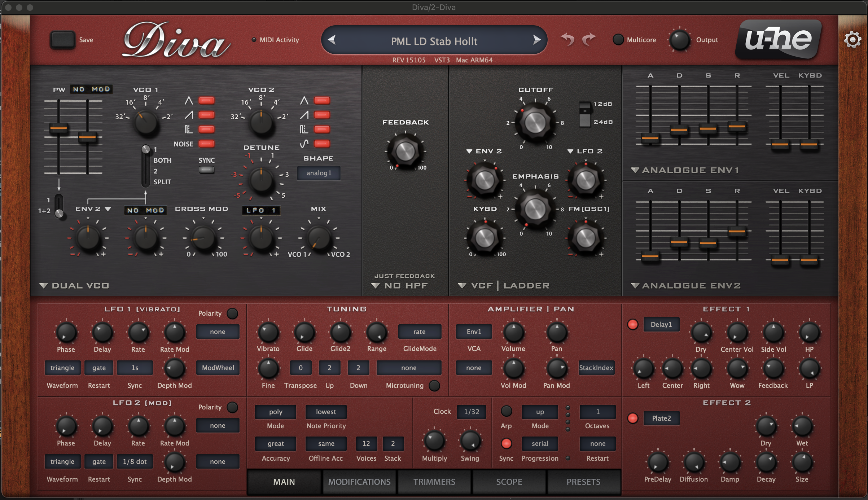This screenshot has width=868, height=500.
Task: Click the preset name PML LD Stab Hollt
Action: click(x=434, y=41)
